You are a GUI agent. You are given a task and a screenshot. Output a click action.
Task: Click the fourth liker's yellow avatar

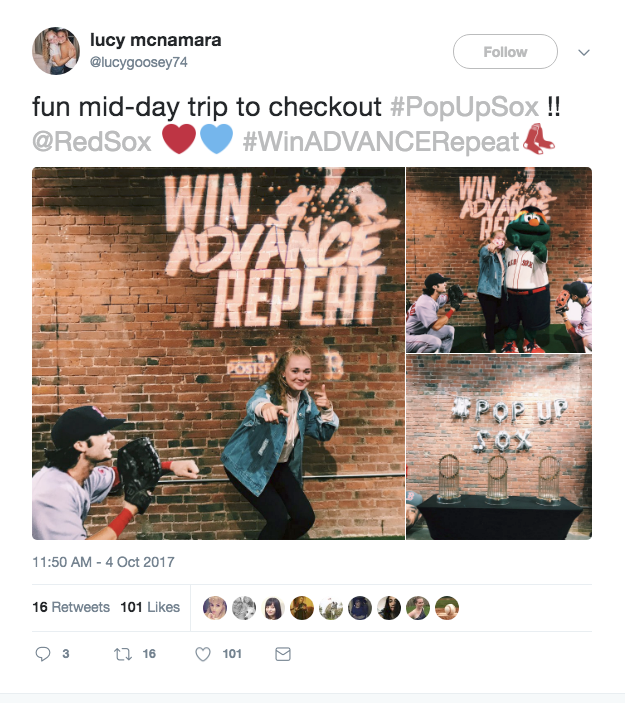tap(302, 608)
